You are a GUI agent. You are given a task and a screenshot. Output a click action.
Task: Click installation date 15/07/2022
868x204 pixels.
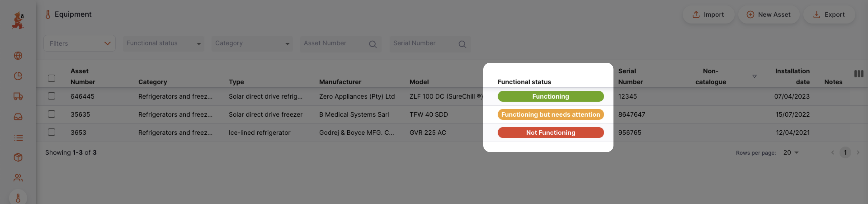pos(793,115)
